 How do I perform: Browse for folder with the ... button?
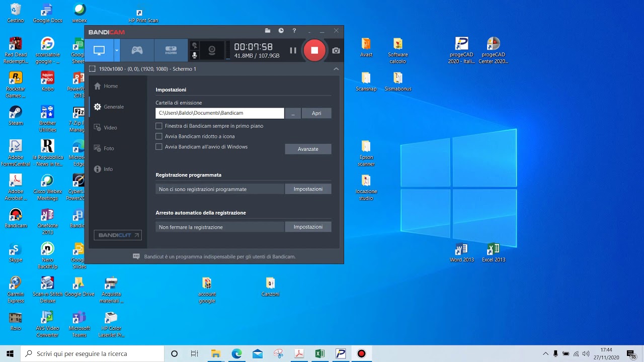click(293, 113)
